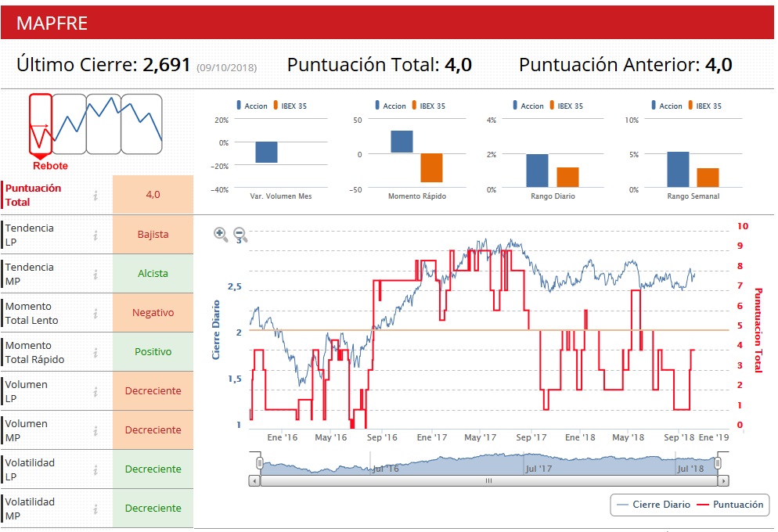Click left handle of chart range navigator
The image size is (778, 532).
[x=260, y=463]
